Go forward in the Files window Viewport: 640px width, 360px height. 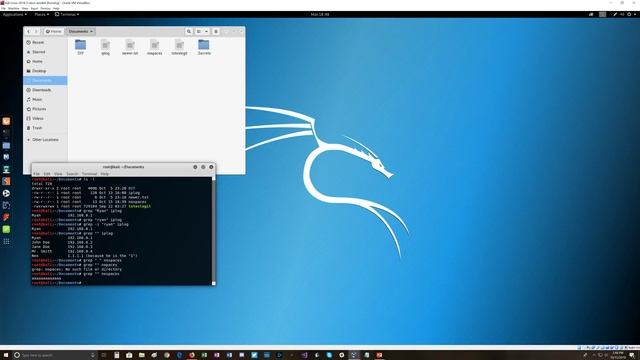(36, 31)
